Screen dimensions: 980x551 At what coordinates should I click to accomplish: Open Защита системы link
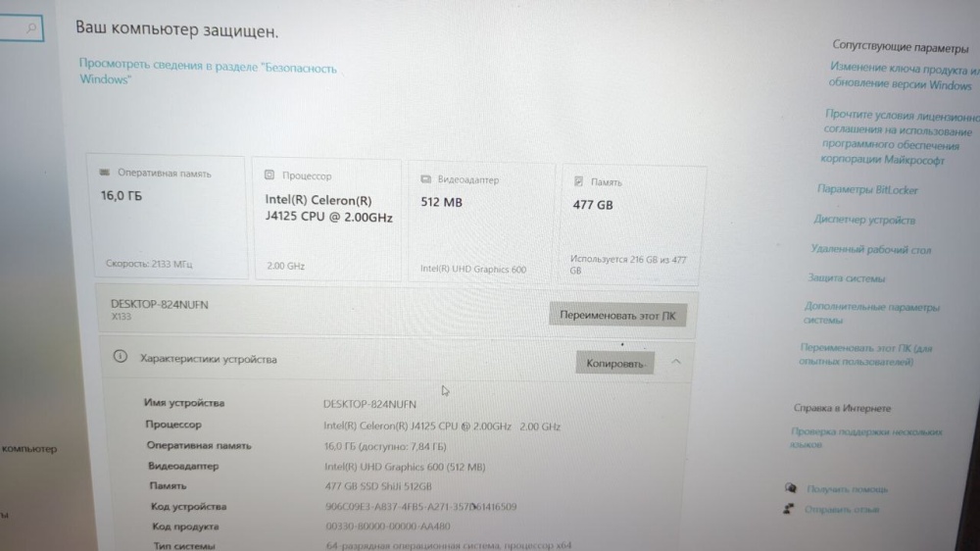847,277
